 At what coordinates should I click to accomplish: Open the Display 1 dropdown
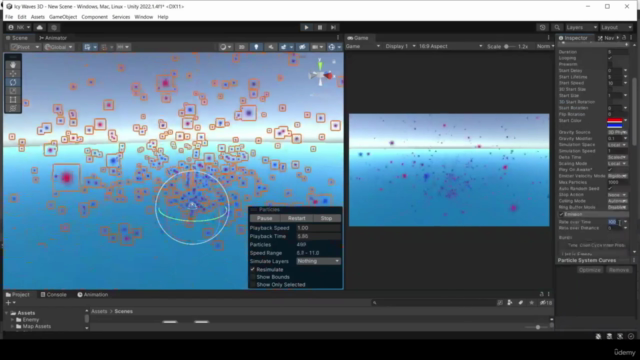(400, 46)
